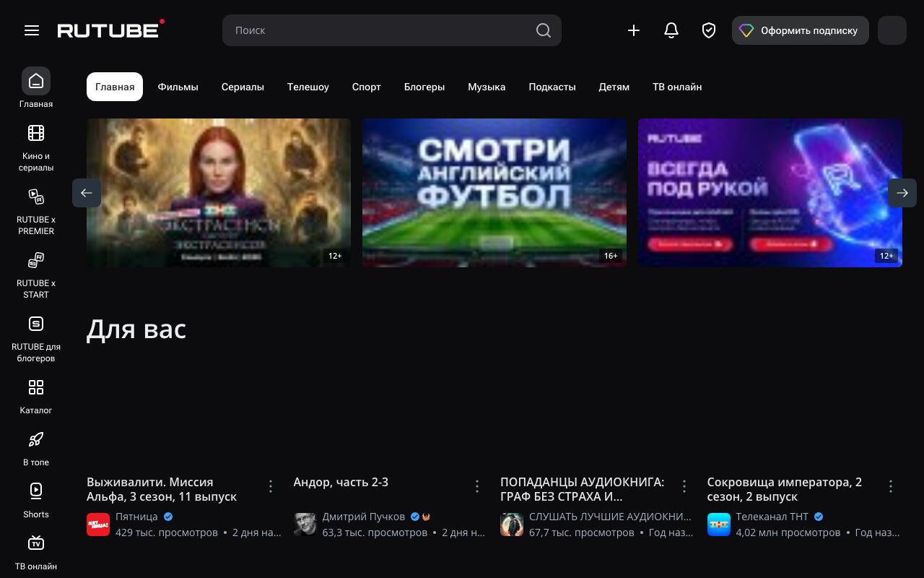Click the search magnifier icon
924x578 pixels.
tap(544, 30)
